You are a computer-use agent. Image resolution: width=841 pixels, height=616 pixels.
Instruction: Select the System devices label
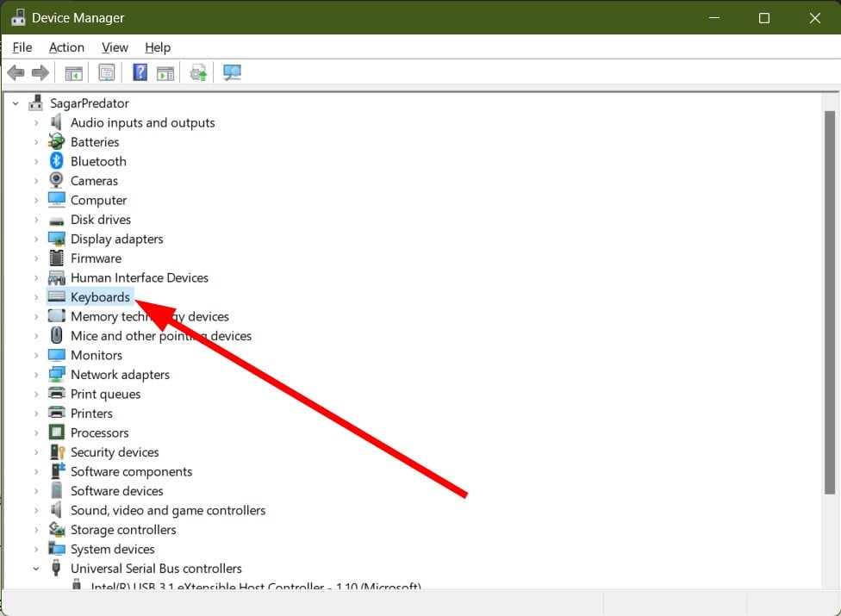click(113, 549)
